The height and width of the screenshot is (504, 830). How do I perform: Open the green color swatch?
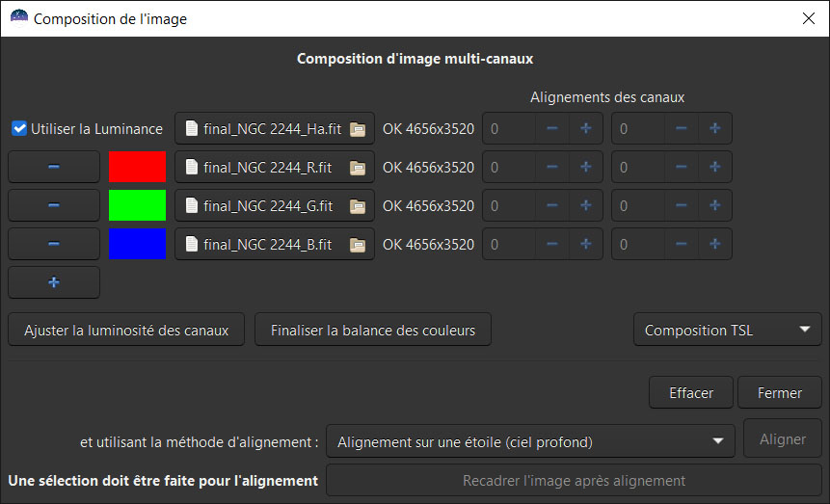pos(137,205)
